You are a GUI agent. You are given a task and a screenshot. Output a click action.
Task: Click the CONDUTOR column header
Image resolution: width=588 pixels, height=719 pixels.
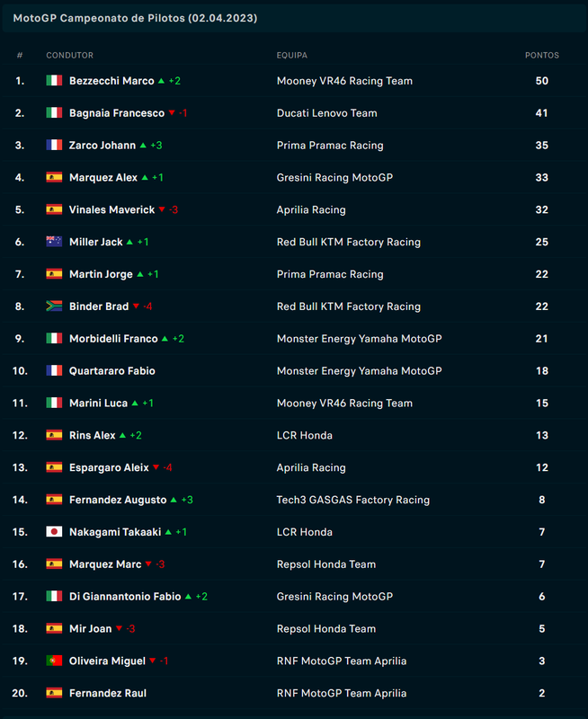70,55
